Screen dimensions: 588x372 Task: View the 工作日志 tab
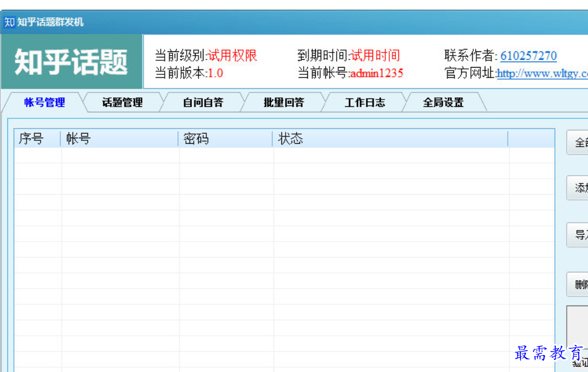[365, 103]
